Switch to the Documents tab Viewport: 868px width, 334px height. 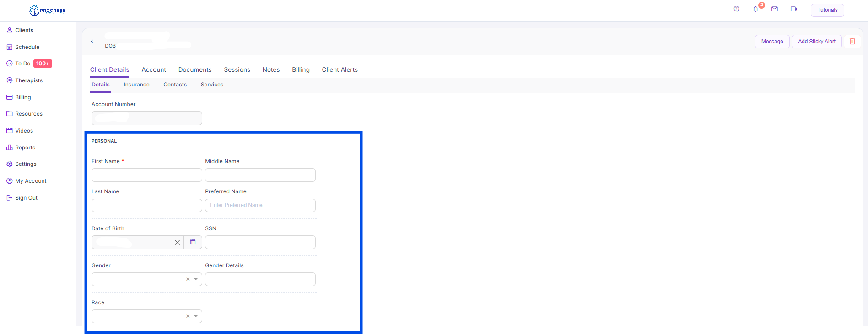(x=195, y=70)
